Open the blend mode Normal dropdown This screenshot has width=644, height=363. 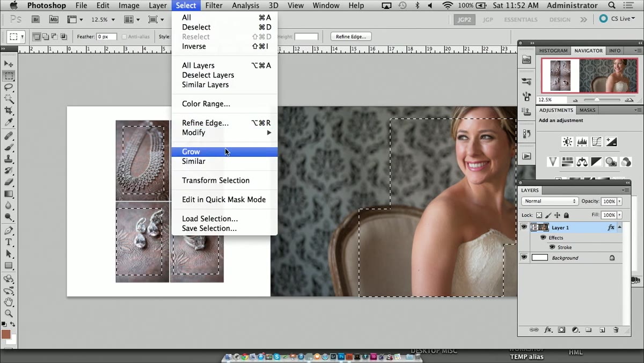point(550,201)
